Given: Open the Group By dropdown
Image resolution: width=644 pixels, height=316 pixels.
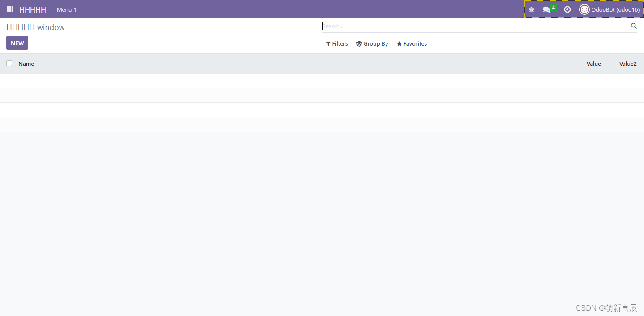Looking at the screenshot, I should pos(372,43).
